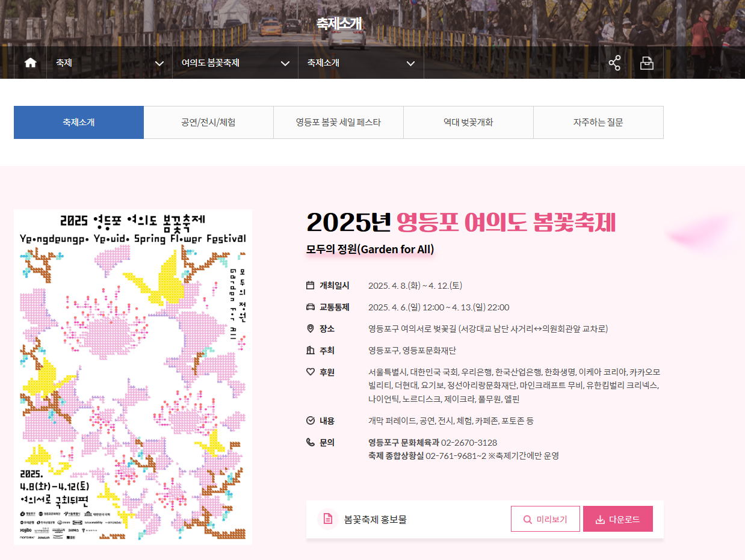Click the 개막 퍼레이드, 공연, 전시 content text
This screenshot has height=560, width=745.
pyautogui.click(x=451, y=420)
